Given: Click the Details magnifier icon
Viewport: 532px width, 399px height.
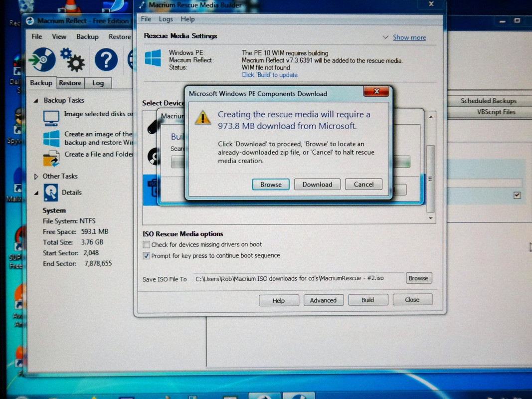Looking at the screenshot, I should [50, 193].
